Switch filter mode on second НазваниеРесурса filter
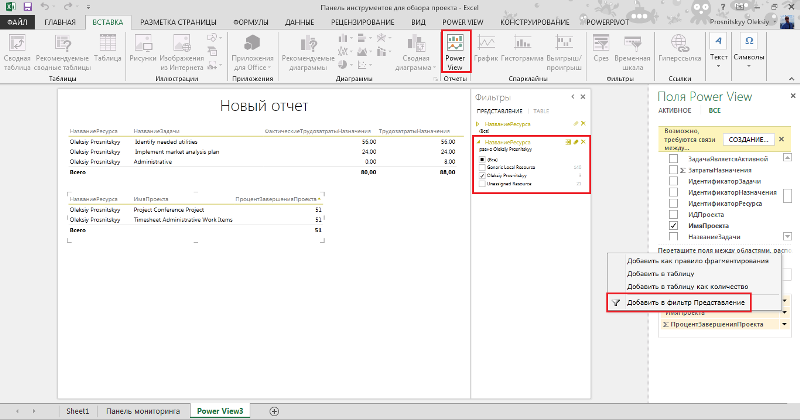 coord(568,142)
